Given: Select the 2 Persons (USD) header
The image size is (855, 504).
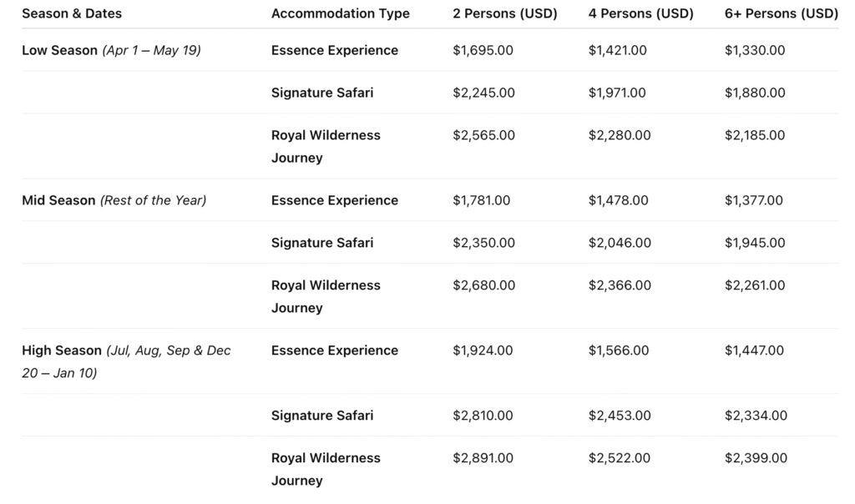Looking at the screenshot, I should 505,13.
